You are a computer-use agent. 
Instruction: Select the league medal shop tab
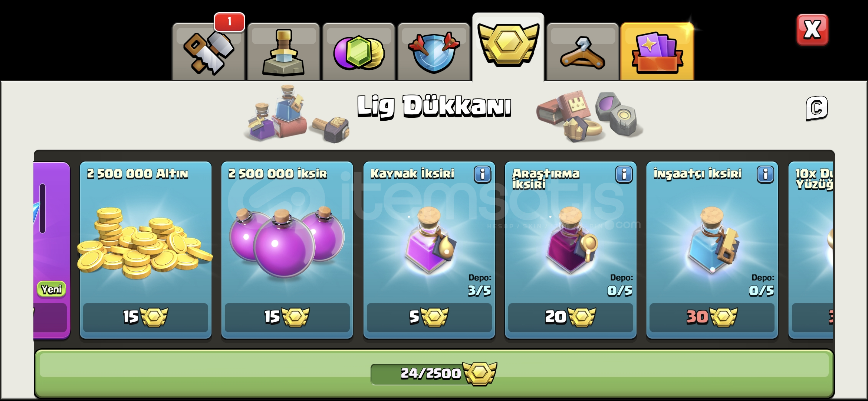click(508, 47)
